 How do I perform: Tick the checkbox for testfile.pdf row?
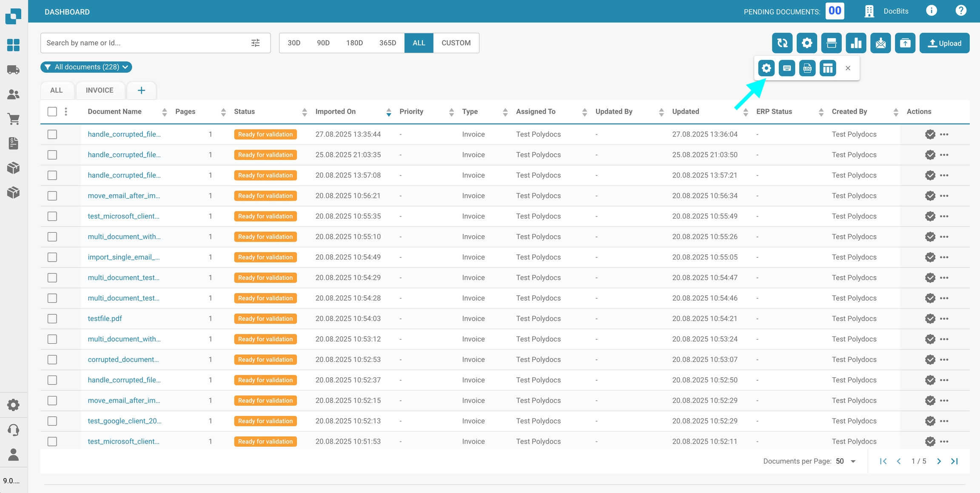[52, 319]
